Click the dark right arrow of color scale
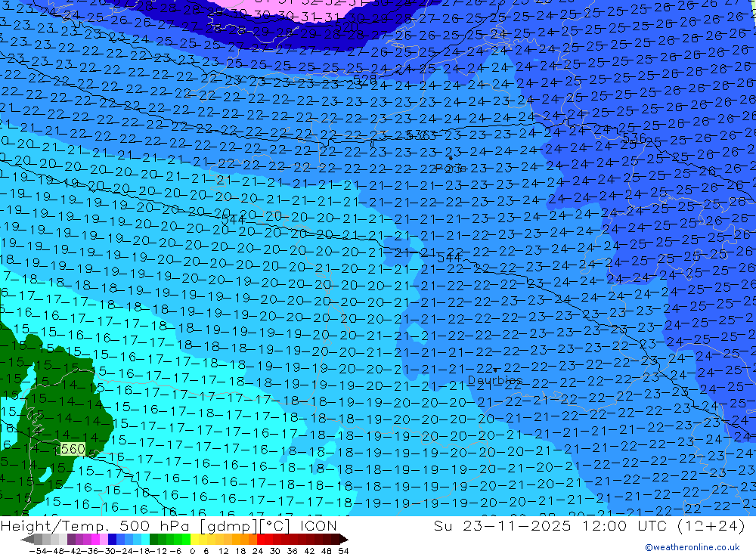Screen dimensions: 756x554 coord(344,539)
